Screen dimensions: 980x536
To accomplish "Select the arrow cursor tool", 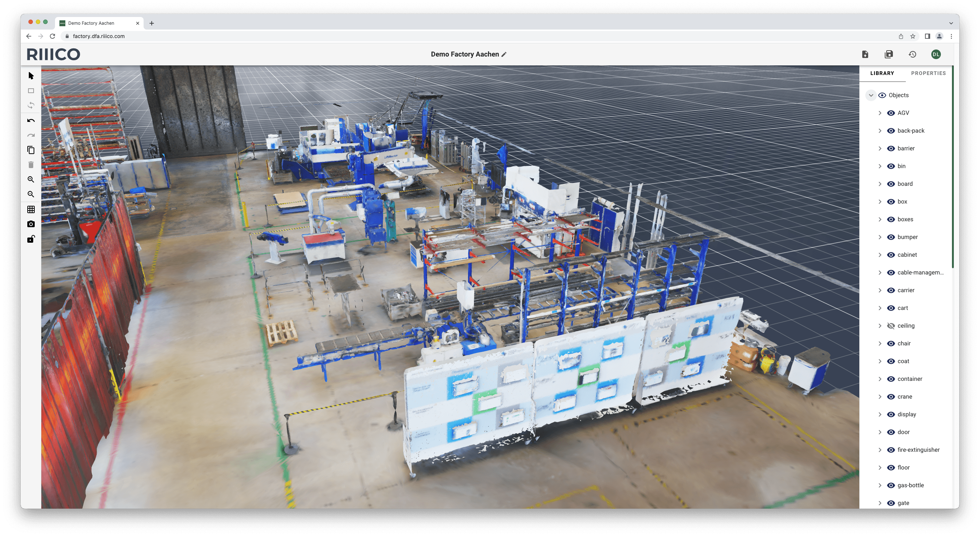I will click(31, 76).
